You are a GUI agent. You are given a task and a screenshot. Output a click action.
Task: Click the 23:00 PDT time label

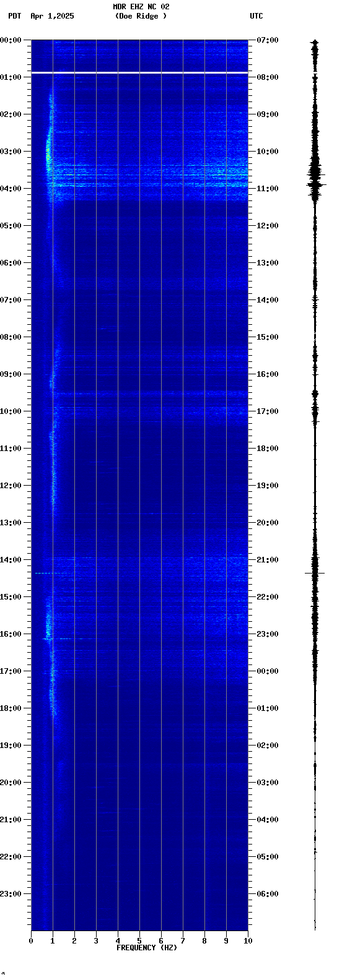(x=11, y=894)
